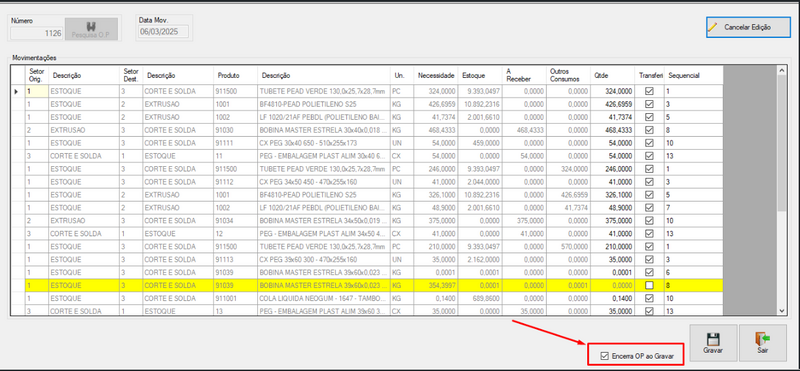Screen dimensions: 800x371
Task: Click the Sair exit door button
Action: (x=763, y=344)
